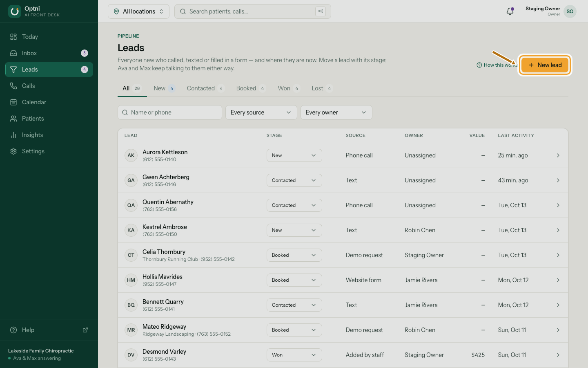The width and height of the screenshot is (588, 368).
Task: Open Calendar in sidebar
Action: tap(49, 102)
